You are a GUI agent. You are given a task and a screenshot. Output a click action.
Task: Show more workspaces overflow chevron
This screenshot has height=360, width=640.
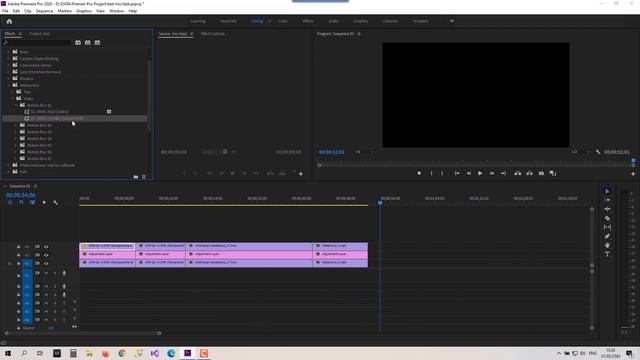point(452,21)
